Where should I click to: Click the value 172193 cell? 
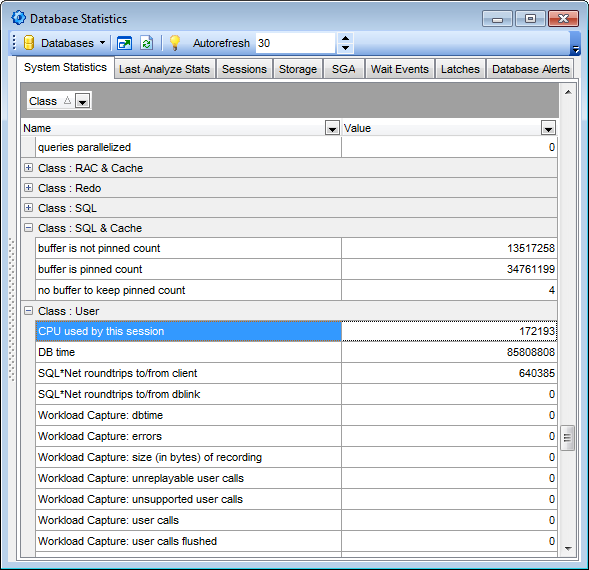pyautogui.click(x=449, y=331)
